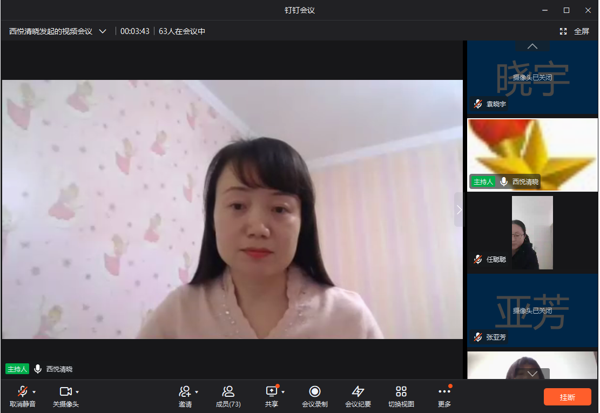The height and width of the screenshot is (413, 600).
Task: Start meeting recording (会议录制)
Action: pos(314,393)
